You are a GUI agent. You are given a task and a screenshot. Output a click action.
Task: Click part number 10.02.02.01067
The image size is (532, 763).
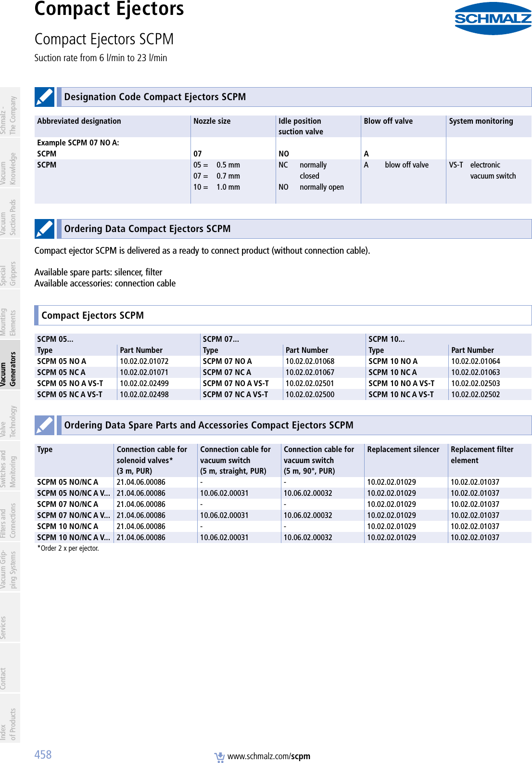point(310,372)
